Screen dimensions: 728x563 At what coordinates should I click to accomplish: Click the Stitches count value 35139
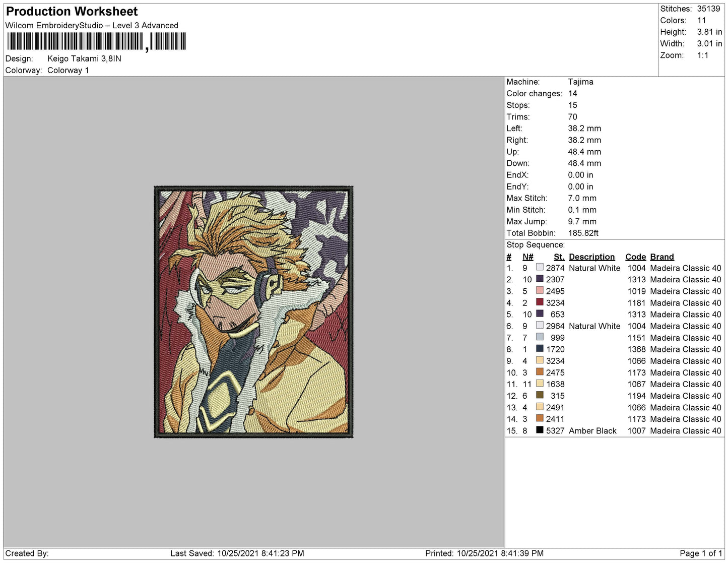[708, 9]
